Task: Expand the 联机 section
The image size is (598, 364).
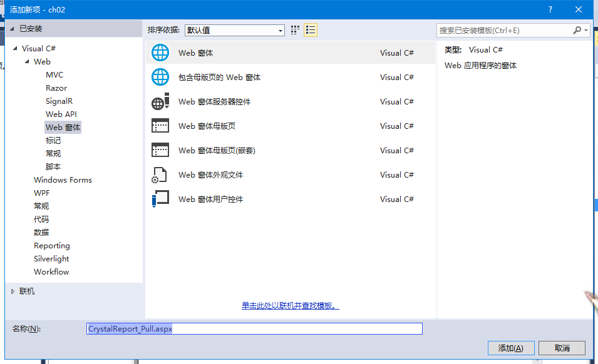Action: pyautogui.click(x=13, y=291)
